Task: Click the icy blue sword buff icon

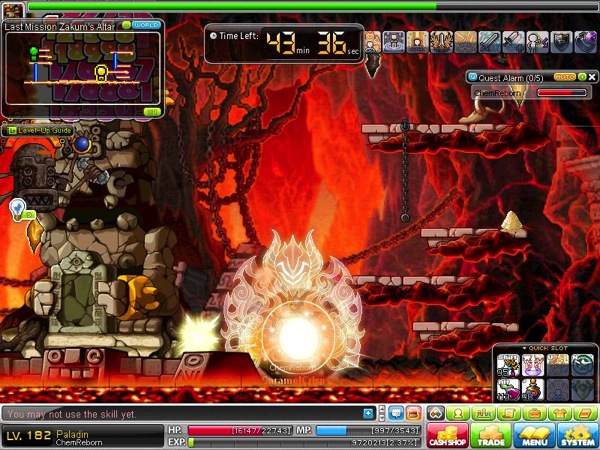Action: click(x=489, y=42)
